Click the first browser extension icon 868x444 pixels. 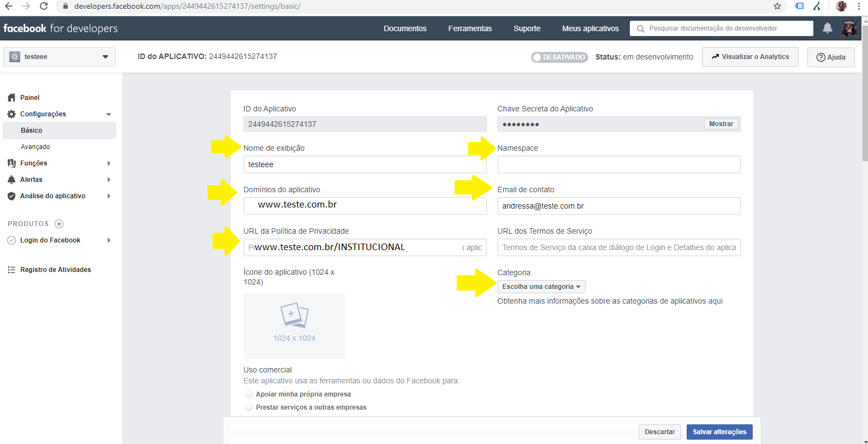(x=799, y=6)
